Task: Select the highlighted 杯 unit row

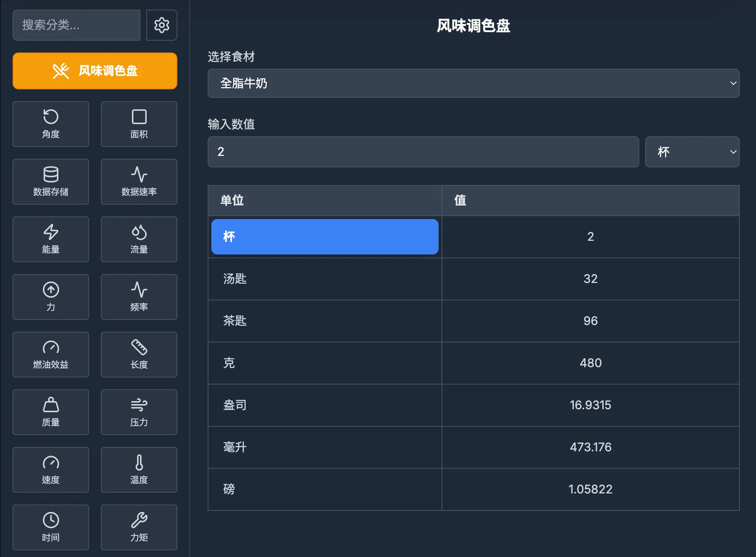Action: point(325,237)
